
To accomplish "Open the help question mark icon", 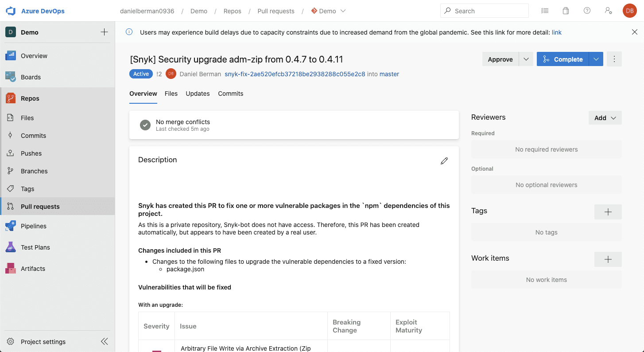I will tap(587, 11).
